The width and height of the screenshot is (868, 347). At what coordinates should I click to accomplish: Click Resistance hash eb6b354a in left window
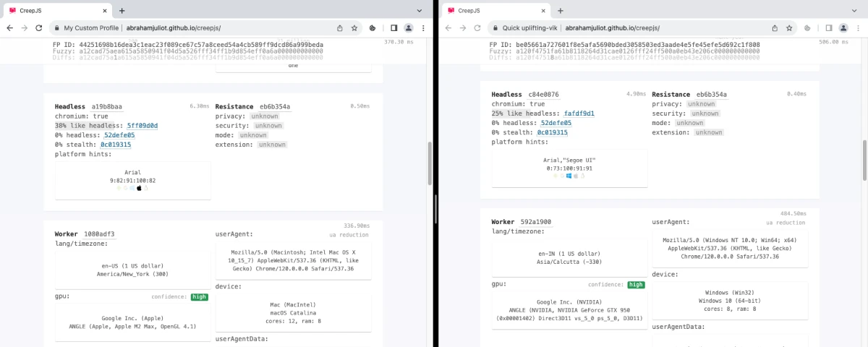pos(275,106)
